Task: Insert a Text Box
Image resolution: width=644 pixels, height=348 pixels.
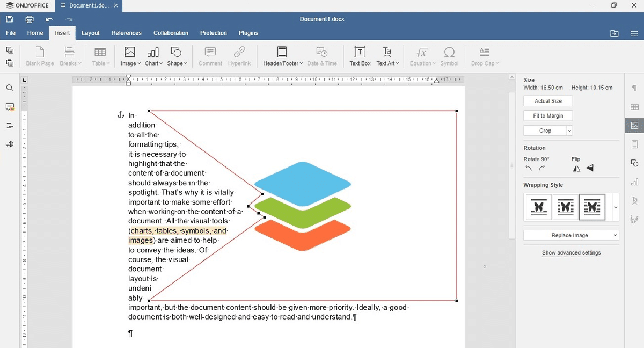Action: pyautogui.click(x=360, y=56)
